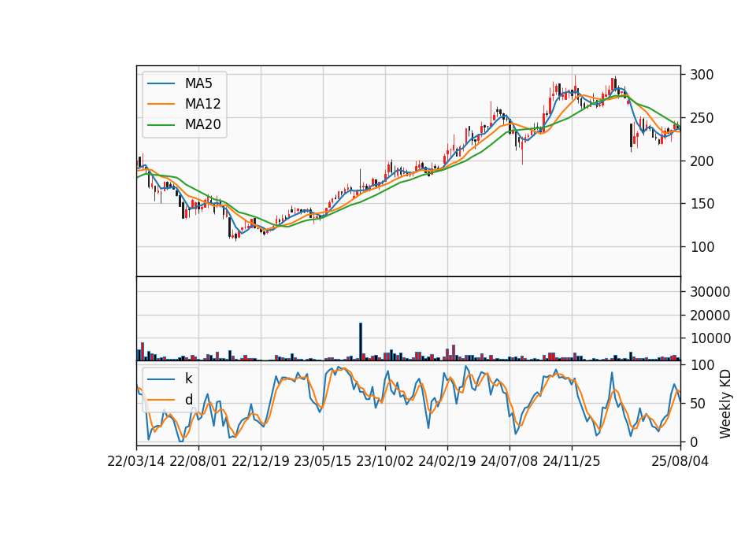Click the blue k line in KD legend
This screenshot has width=756, height=543.
tap(161, 379)
